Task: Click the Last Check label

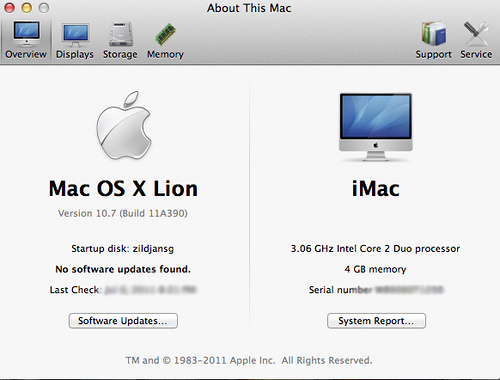Action: [75, 290]
